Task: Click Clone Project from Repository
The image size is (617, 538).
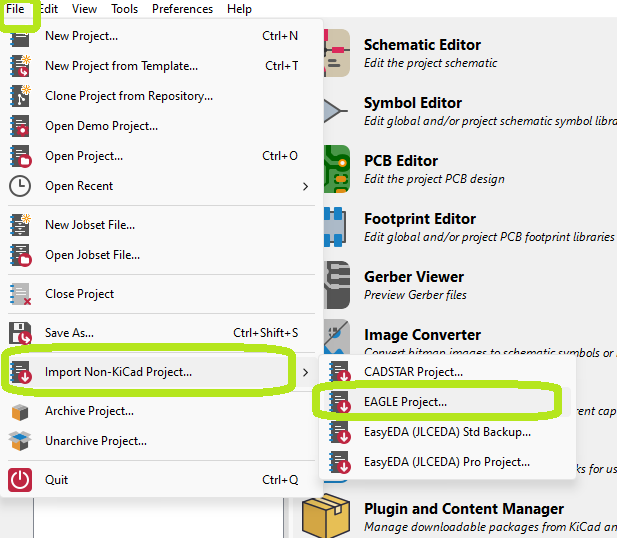Action: 129,96
